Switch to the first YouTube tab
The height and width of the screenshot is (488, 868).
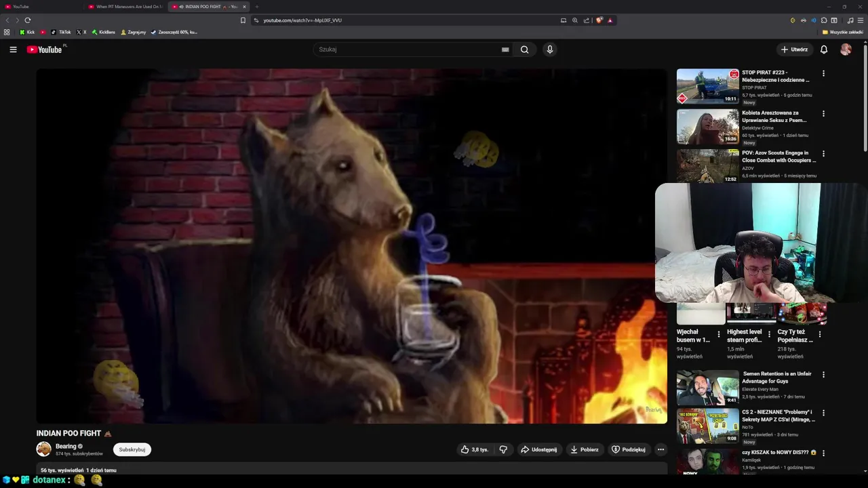(x=41, y=7)
